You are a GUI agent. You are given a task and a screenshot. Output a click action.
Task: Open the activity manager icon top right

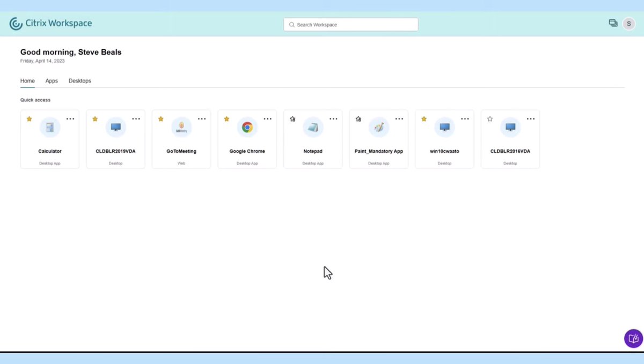click(613, 24)
